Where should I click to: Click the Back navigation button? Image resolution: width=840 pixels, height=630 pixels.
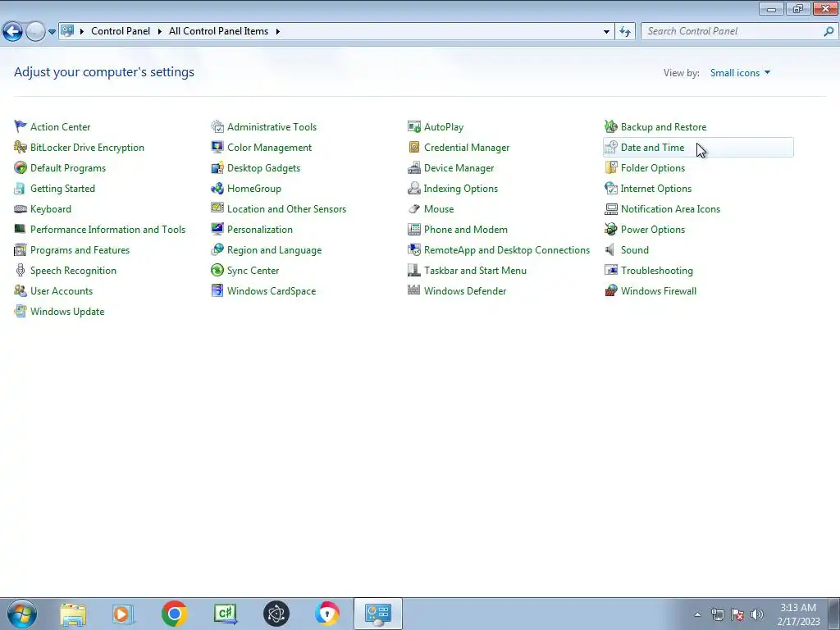pyautogui.click(x=13, y=32)
